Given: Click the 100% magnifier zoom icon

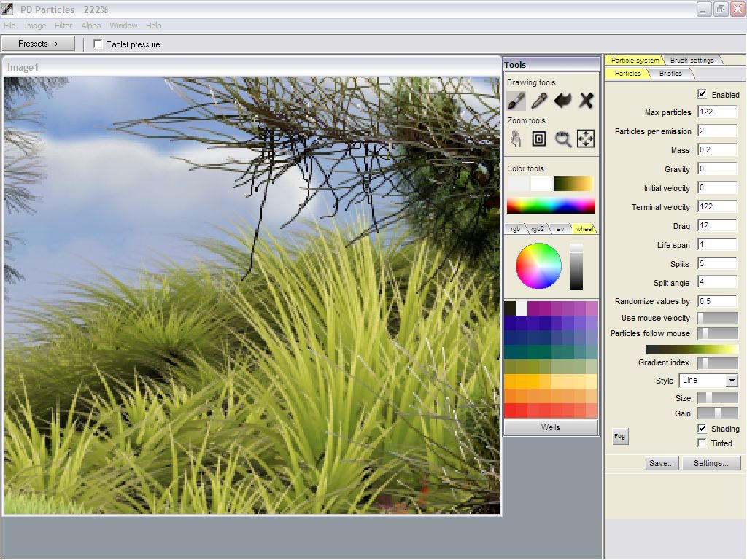Looking at the screenshot, I should pos(562,139).
